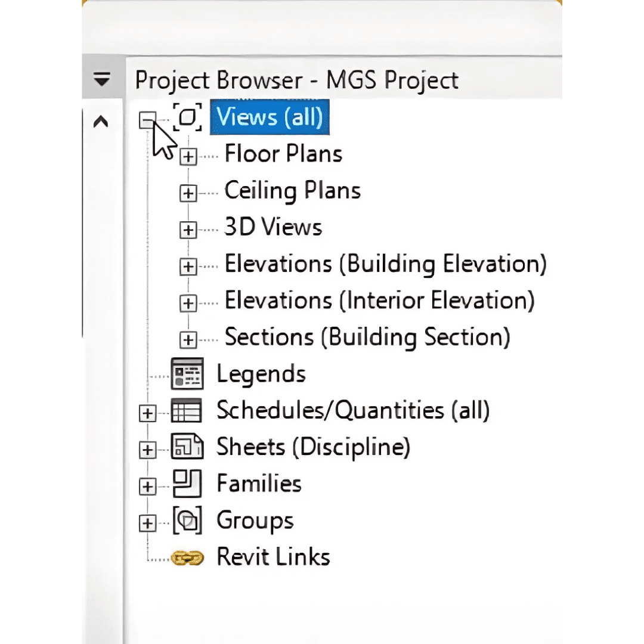Click the Families icon
The height and width of the screenshot is (644, 644).
pyautogui.click(x=187, y=484)
